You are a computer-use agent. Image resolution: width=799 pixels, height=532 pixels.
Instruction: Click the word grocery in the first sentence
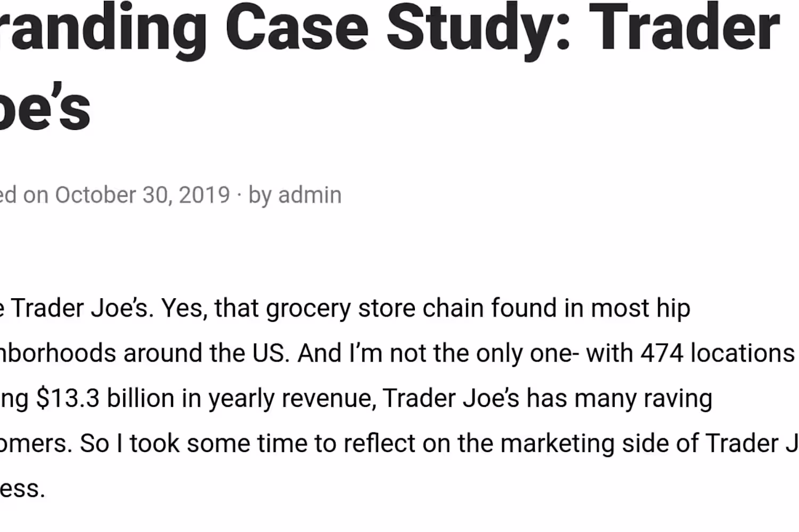(308, 308)
